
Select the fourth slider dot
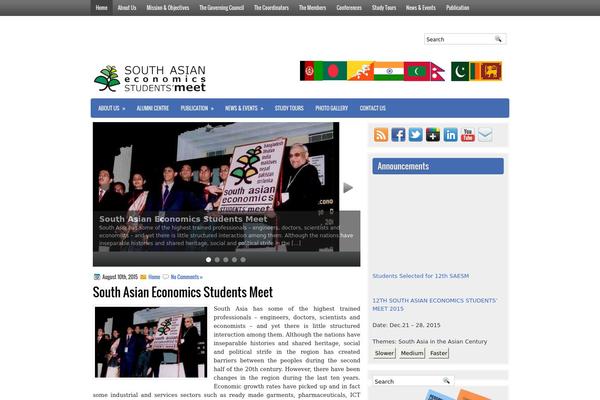pos(234,260)
